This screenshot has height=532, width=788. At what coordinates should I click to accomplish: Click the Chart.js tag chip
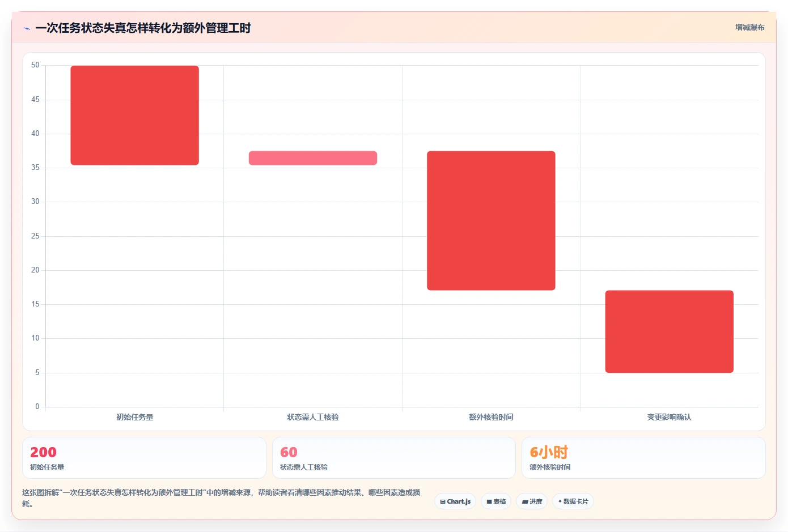455,501
